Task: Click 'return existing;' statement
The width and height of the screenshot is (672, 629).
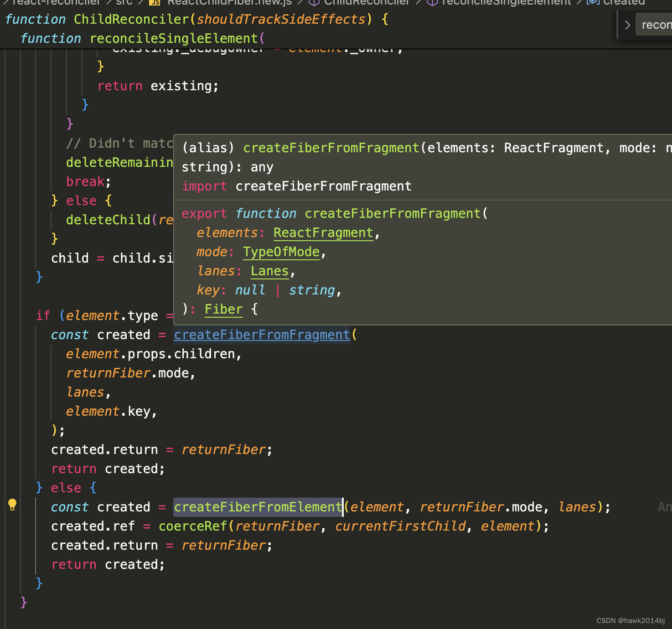Action: [158, 86]
